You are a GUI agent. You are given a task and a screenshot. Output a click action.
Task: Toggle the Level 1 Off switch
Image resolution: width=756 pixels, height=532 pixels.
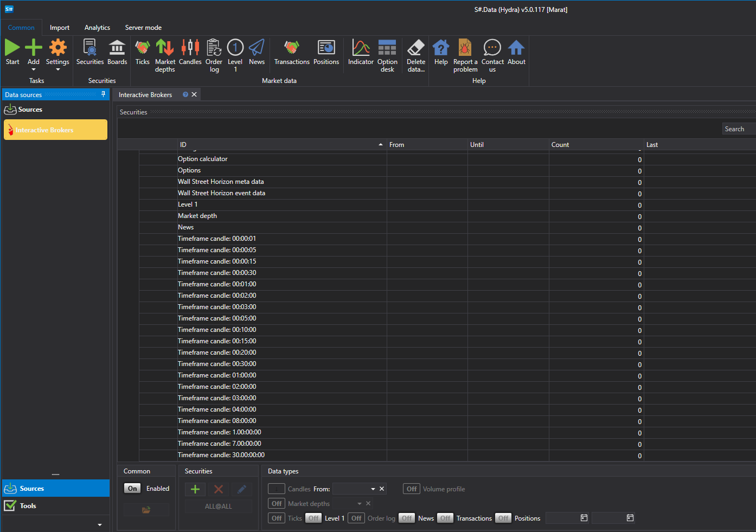tap(313, 518)
